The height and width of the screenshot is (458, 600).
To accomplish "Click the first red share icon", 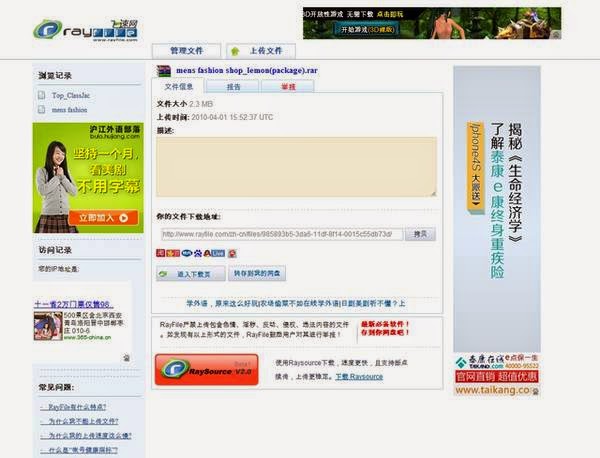I will pyautogui.click(x=160, y=253).
